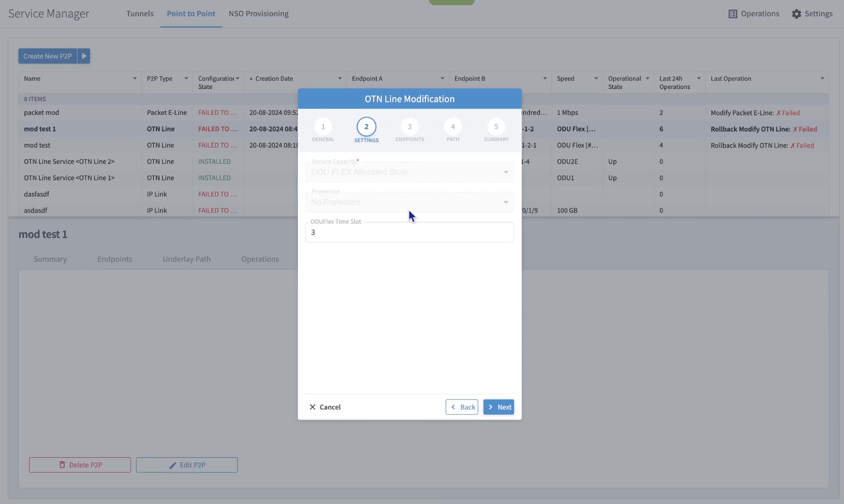Select the 'dasfasdf' row name

click(37, 194)
